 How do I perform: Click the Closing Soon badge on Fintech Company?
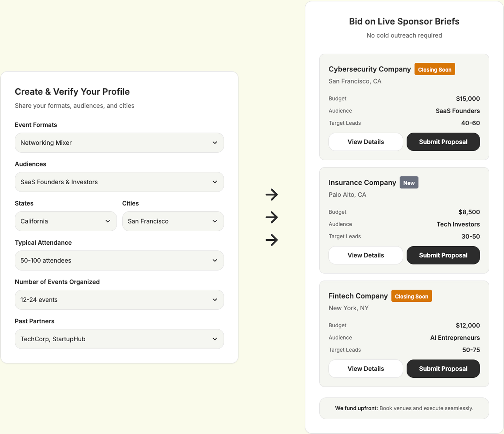(x=411, y=296)
